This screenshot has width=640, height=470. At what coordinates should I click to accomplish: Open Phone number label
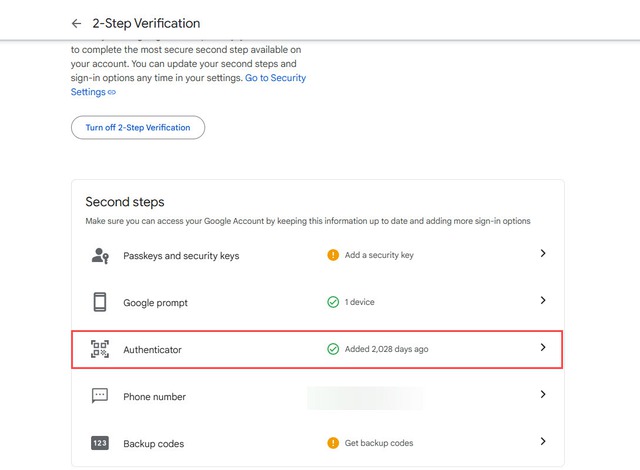154,397
